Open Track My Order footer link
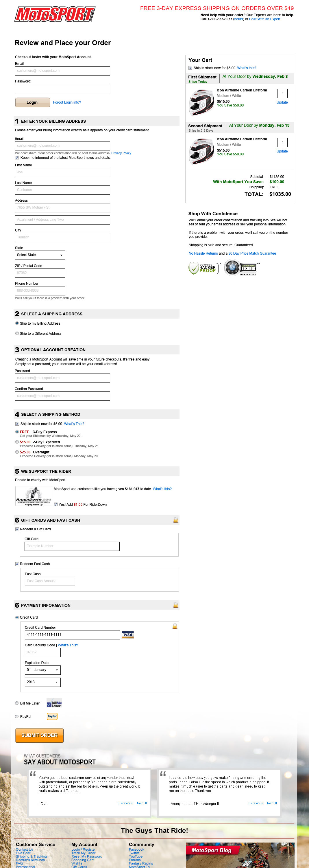 click(x=83, y=853)
